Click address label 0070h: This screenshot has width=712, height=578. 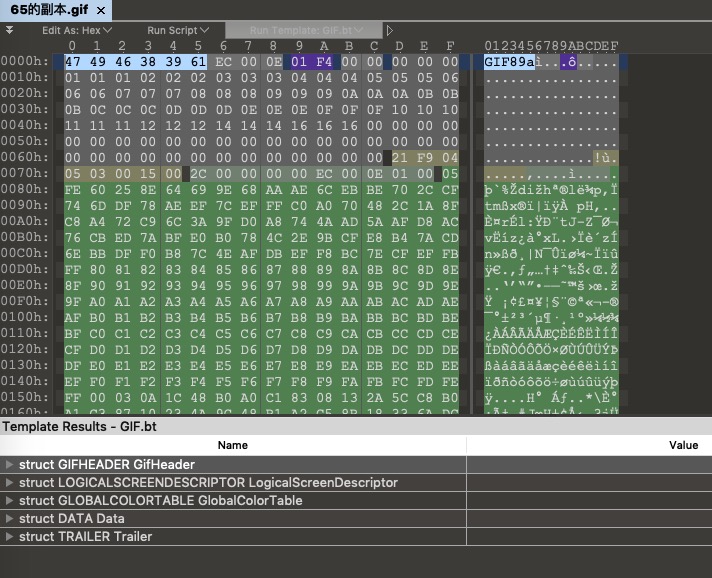[x=25, y=173]
